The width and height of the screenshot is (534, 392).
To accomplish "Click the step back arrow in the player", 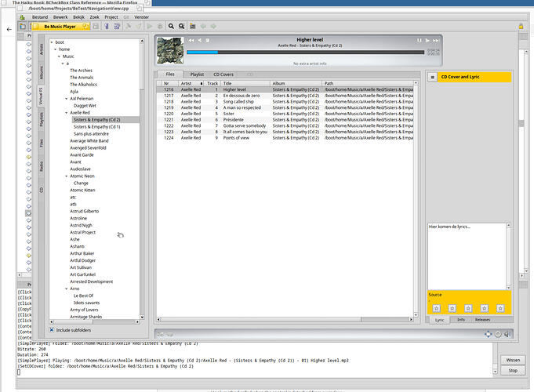I will pos(200,40).
